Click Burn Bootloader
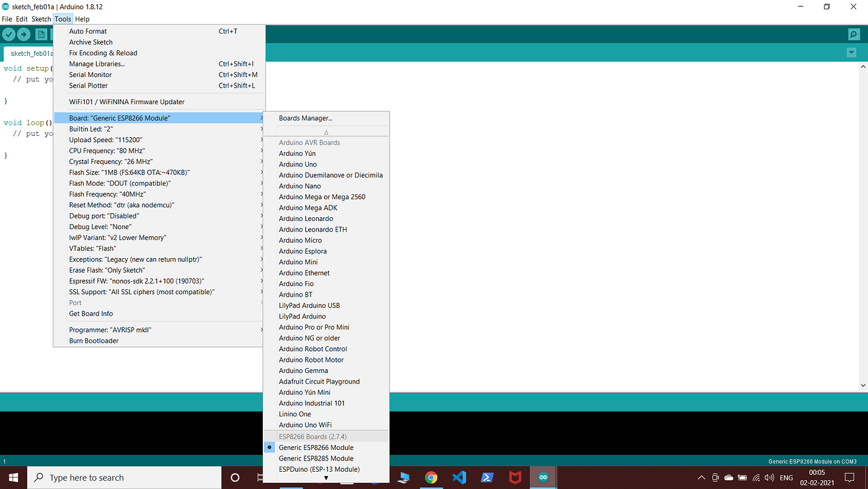868x489 pixels. 159,341
